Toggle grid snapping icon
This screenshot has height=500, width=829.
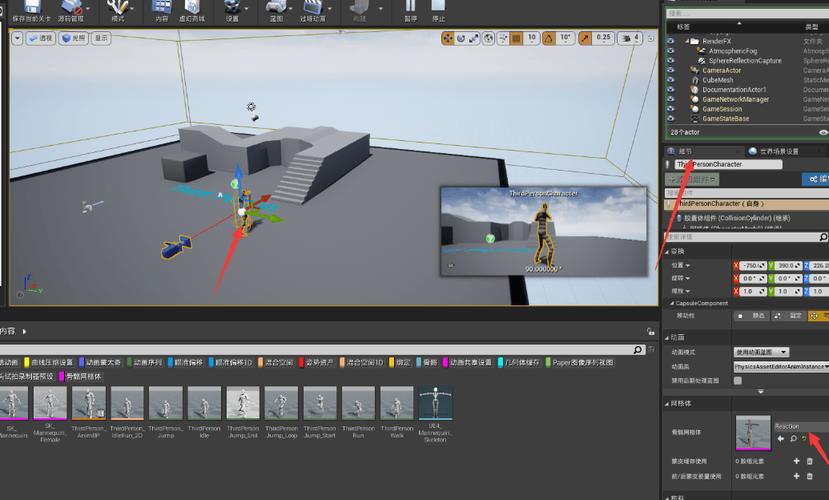517,38
